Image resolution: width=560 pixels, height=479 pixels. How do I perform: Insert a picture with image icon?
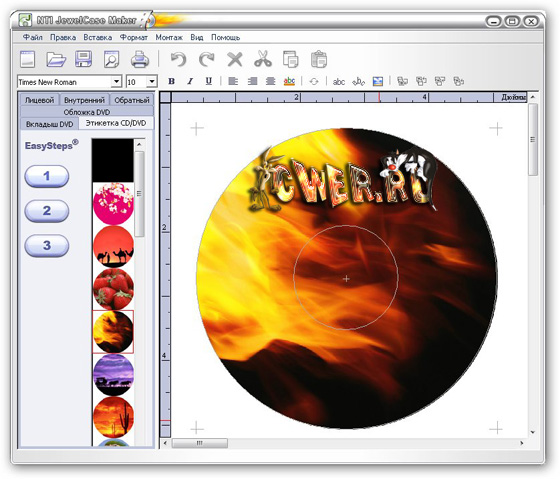pyautogui.click(x=378, y=82)
